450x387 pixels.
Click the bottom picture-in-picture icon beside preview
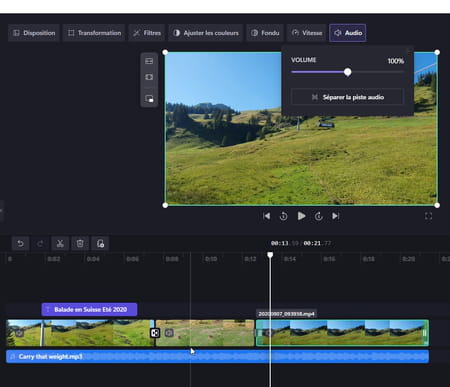tap(149, 99)
